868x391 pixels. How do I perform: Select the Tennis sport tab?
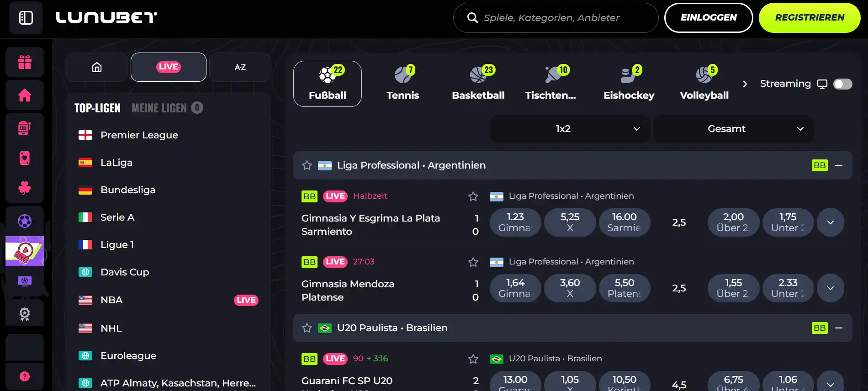pyautogui.click(x=403, y=84)
